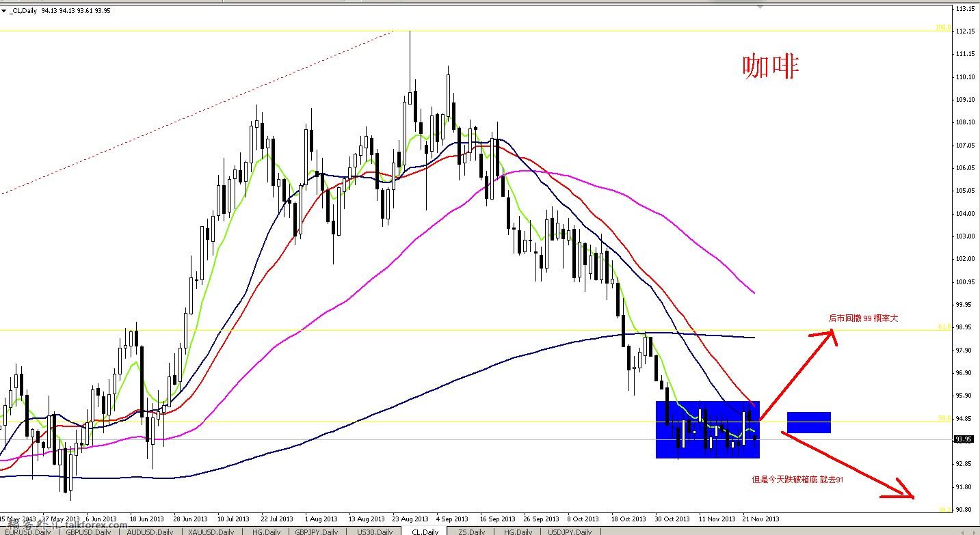Click price scale value 108.10

click(x=965, y=122)
